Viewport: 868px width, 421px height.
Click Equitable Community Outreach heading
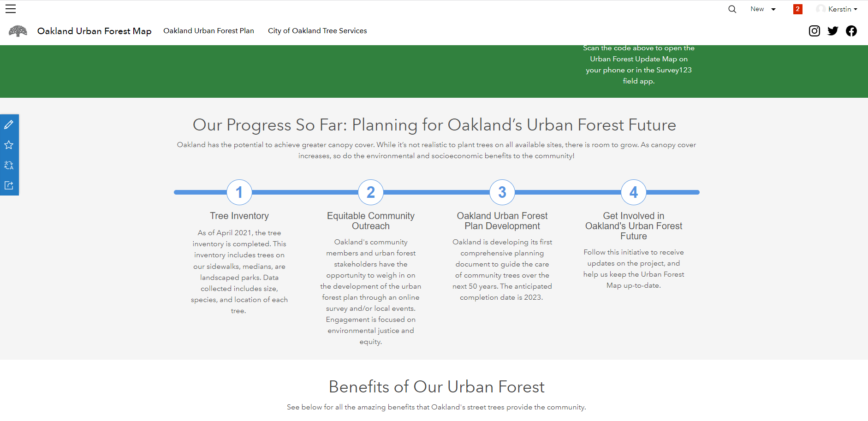371,221
